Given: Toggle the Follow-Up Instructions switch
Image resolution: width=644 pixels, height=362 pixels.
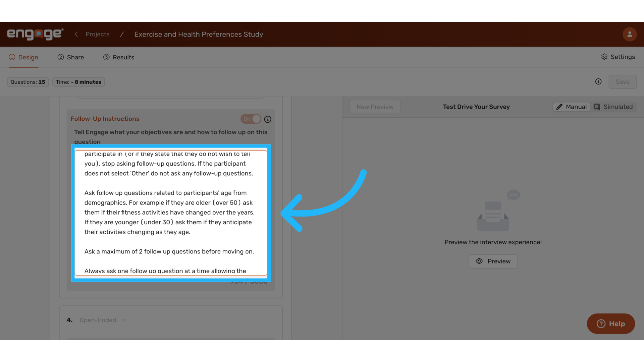Looking at the screenshot, I should pos(251,119).
